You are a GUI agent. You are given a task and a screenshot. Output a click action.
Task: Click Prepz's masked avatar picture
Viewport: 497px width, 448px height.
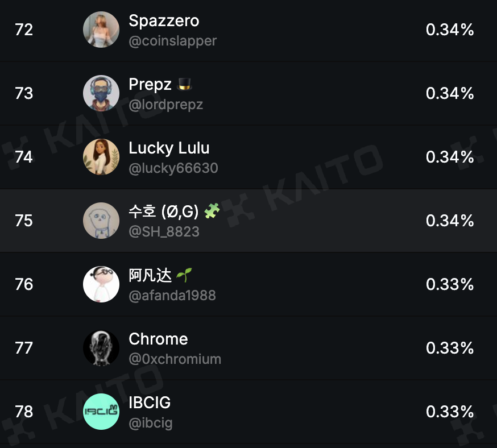coord(101,93)
